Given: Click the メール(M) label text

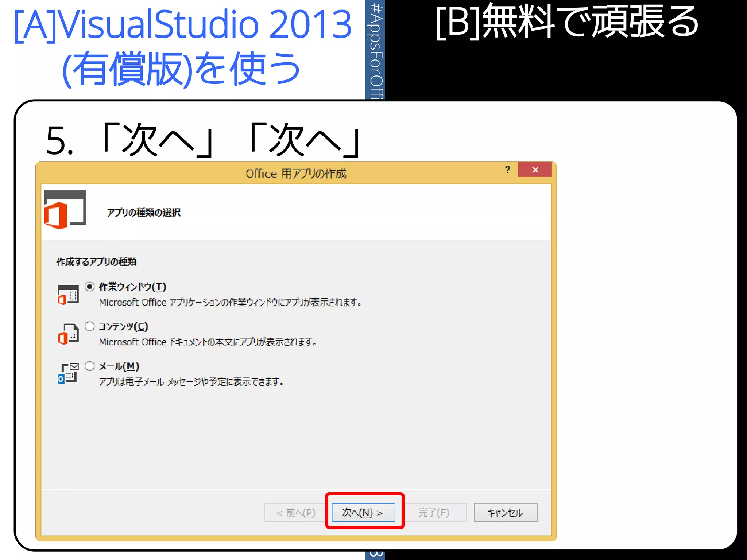Looking at the screenshot, I should (x=119, y=366).
